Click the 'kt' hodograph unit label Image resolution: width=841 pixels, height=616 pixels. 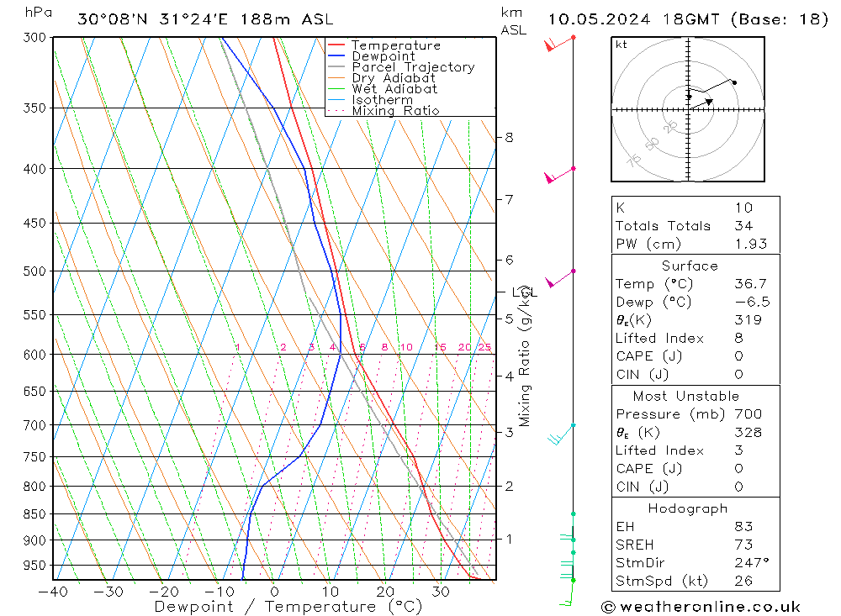(621, 45)
